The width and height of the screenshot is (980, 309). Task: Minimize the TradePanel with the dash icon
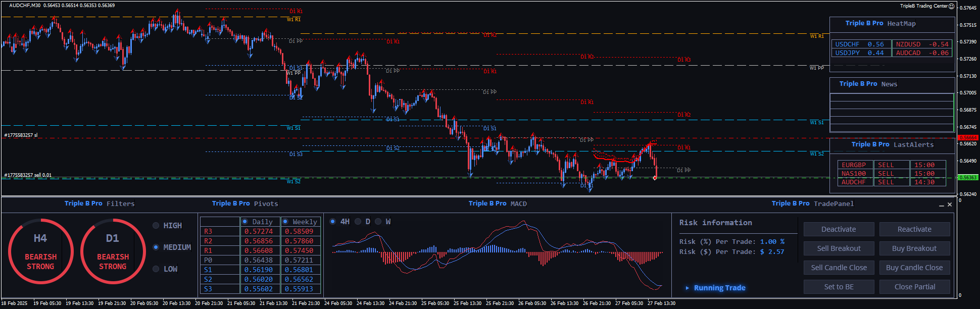pos(941,205)
